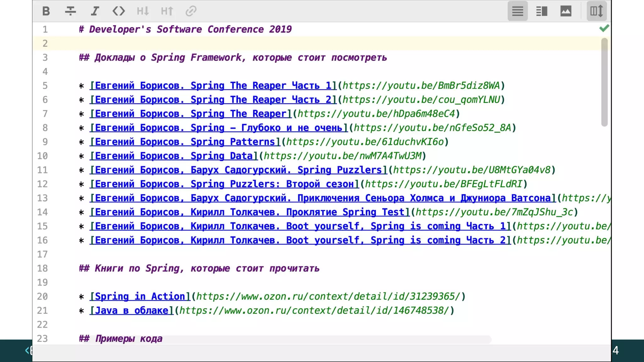644x362 pixels.
Task: Toggle the scroll synchronization button
Action: click(x=596, y=11)
